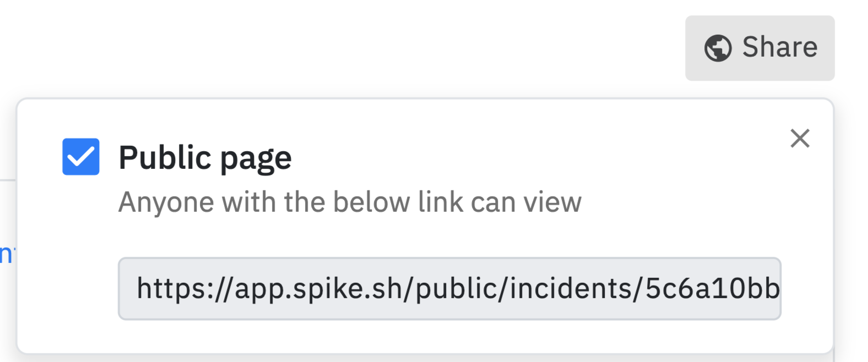Click the bold Public page heading
868x362 pixels.
coord(205,158)
